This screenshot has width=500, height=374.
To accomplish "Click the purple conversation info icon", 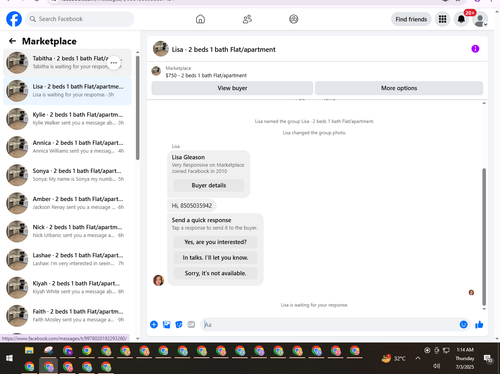I will pyautogui.click(x=475, y=49).
